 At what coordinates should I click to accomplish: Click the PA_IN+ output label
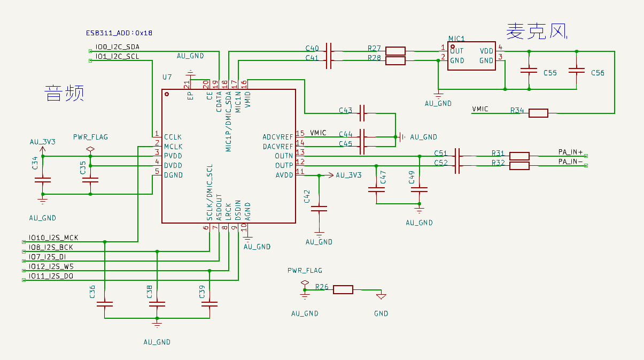(570, 152)
